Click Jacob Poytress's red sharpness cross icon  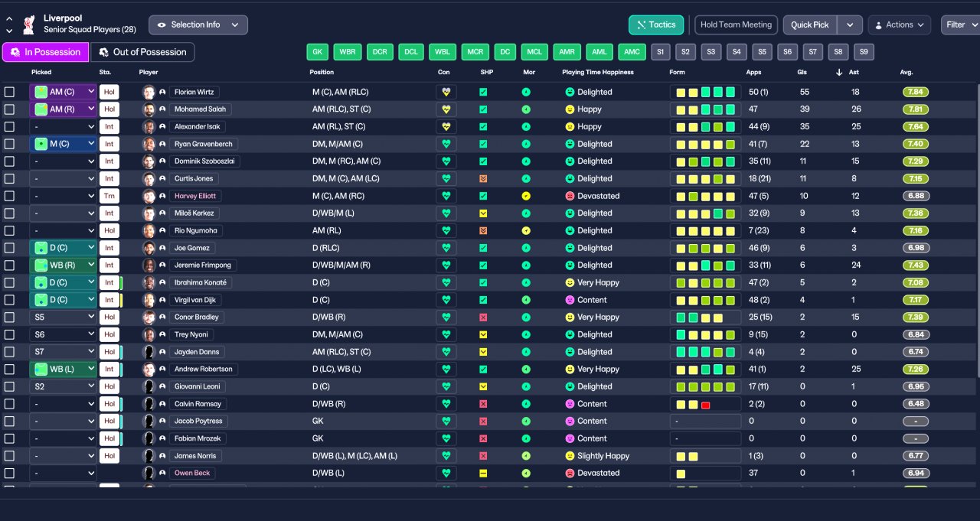pyautogui.click(x=483, y=421)
